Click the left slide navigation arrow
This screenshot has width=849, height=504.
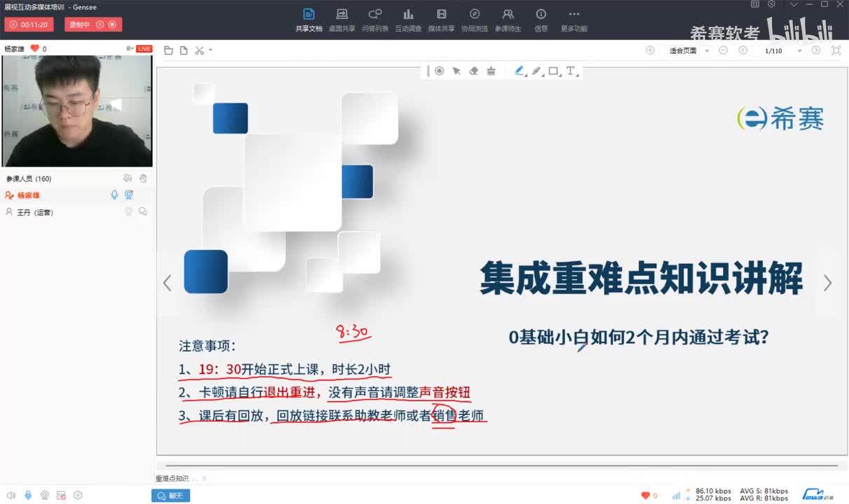(167, 283)
